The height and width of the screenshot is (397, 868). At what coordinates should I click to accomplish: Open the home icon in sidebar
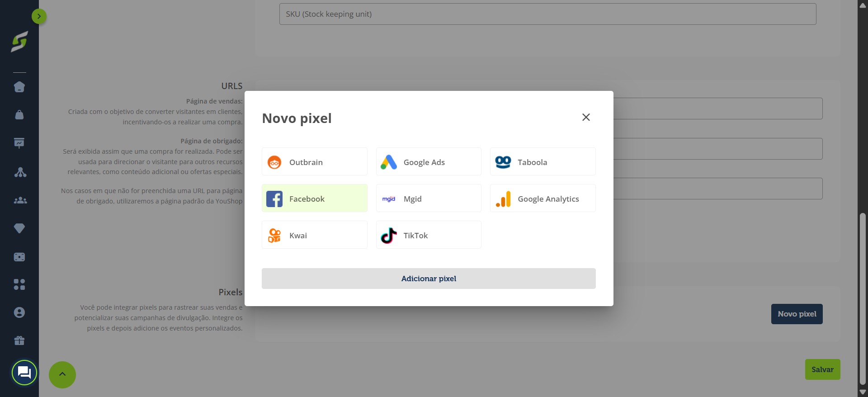click(19, 87)
